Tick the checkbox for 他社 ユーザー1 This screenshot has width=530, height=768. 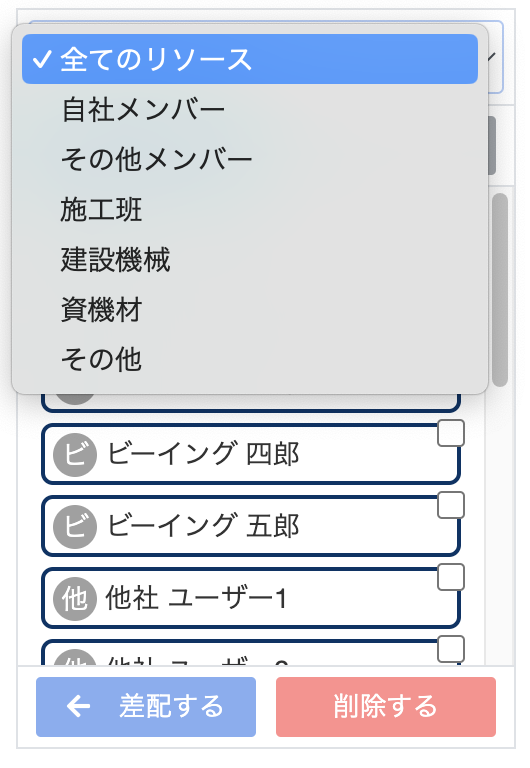coord(451,577)
